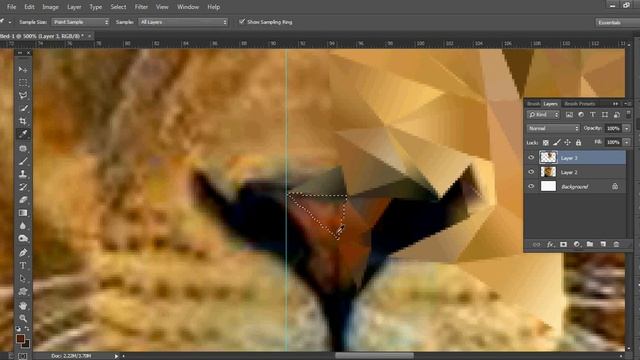Filter for type layers

pos(593,115)
